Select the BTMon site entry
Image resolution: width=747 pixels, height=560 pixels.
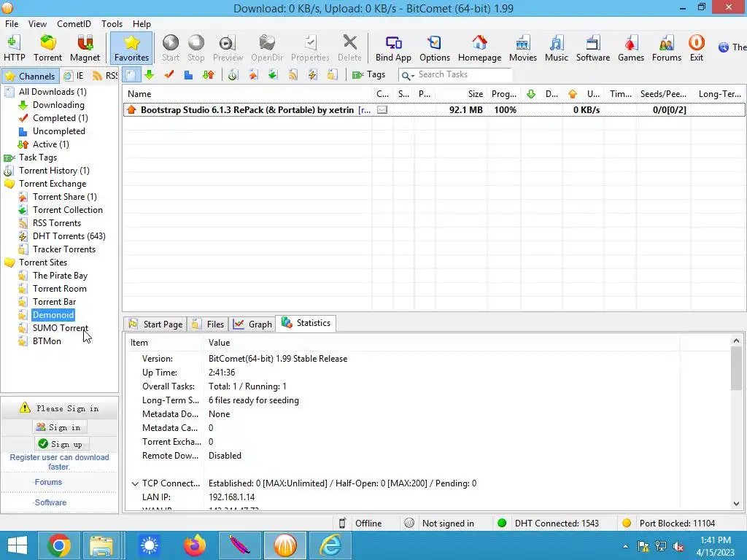(47, 341)
